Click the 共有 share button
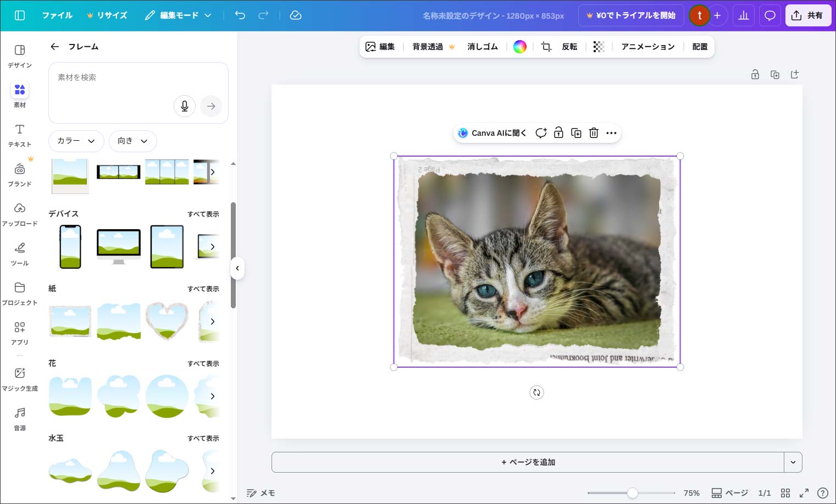Viewport: 836px width, 504px height. [808, 15]
